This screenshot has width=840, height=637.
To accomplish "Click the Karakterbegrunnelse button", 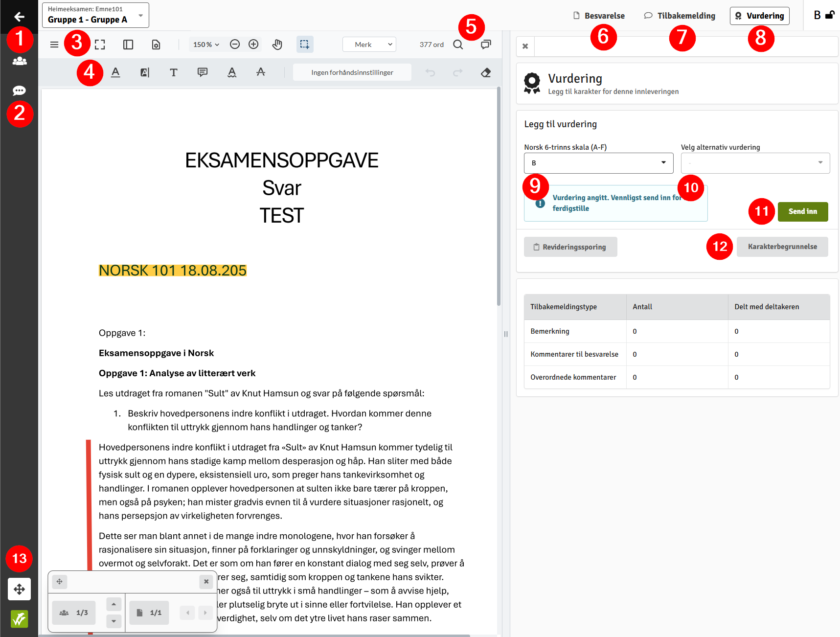I will [782, 247].
